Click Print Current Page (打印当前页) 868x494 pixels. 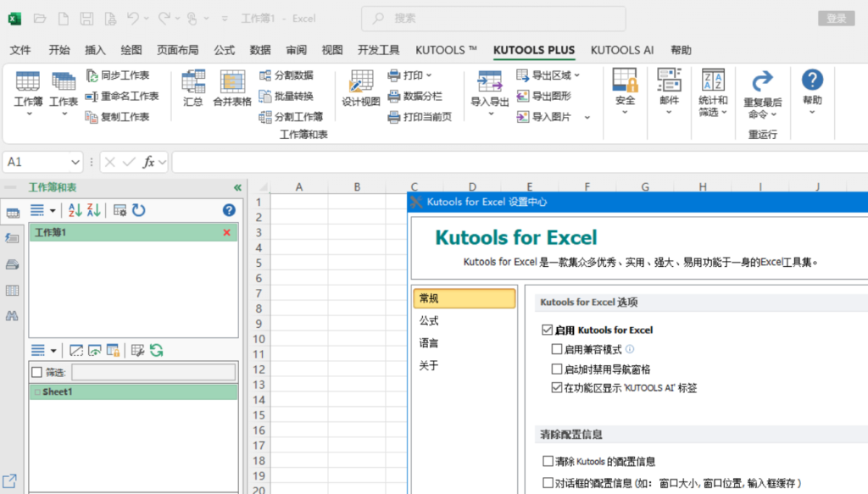click(x=420, y=117)
